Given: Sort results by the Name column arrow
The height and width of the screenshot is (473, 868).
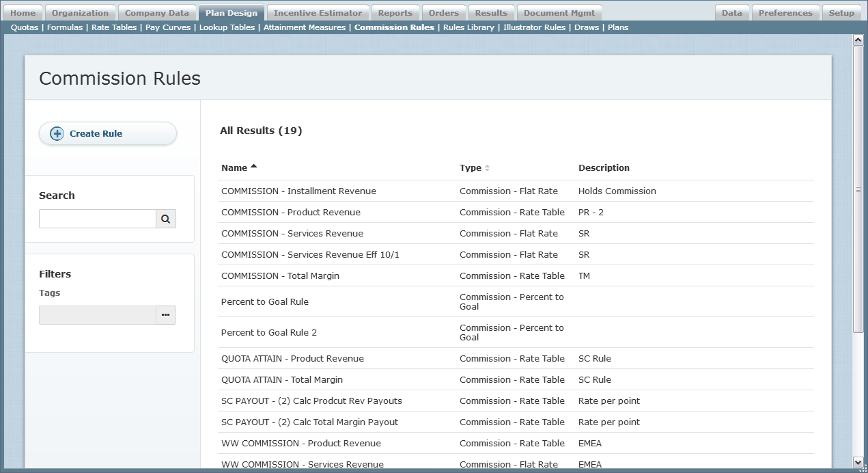Looking at the screenshot, I should pos(254,167).
